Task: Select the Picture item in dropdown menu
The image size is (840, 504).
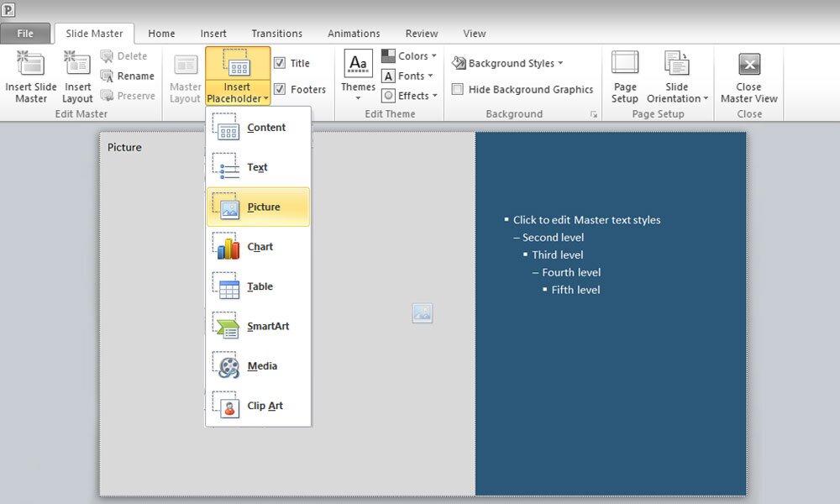Action: 259,207
